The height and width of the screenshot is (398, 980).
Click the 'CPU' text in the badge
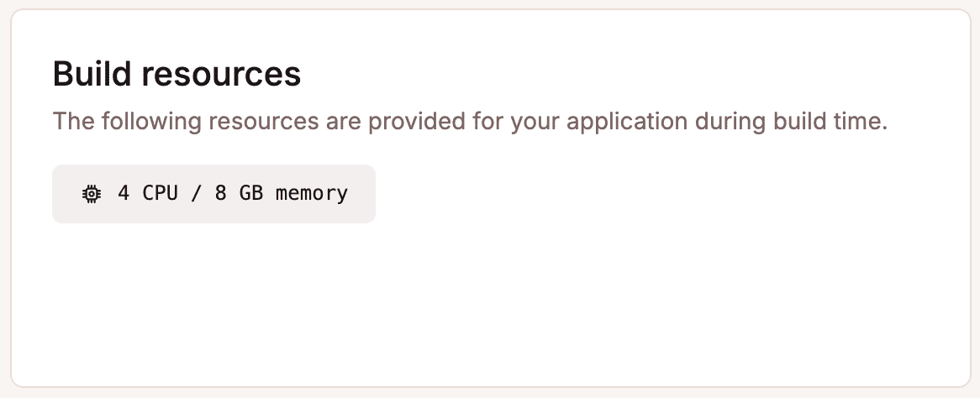click(x=160, y=194)
